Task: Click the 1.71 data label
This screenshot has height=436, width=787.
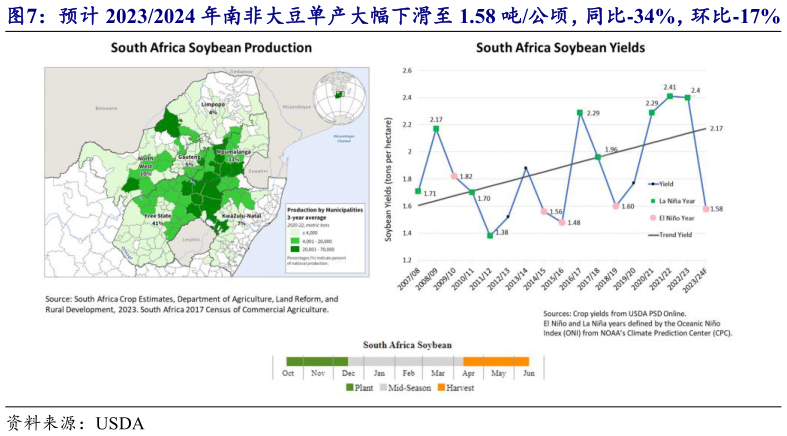Action: coord(430,193)
